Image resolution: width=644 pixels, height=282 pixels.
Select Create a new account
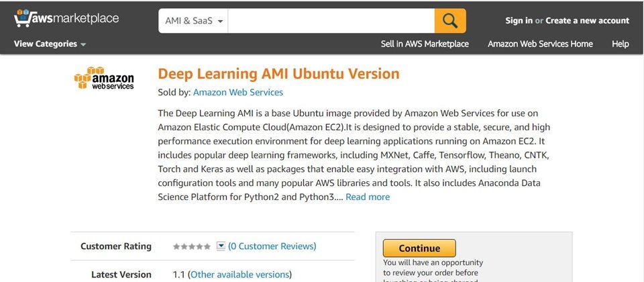coord(588,21)
